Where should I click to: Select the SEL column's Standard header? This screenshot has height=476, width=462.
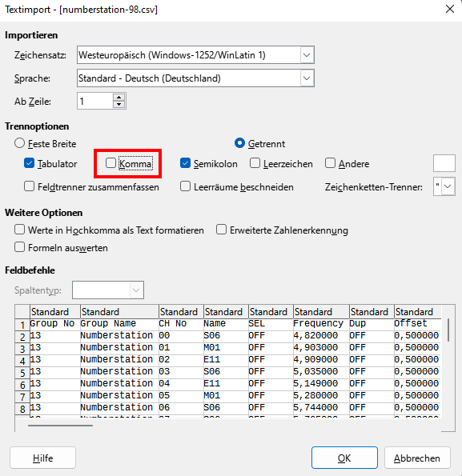coord(271,312)
